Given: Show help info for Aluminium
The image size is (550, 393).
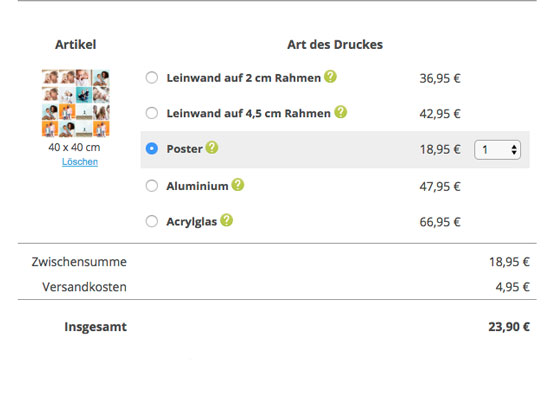Looking at the screenshot, I should 238,185.
